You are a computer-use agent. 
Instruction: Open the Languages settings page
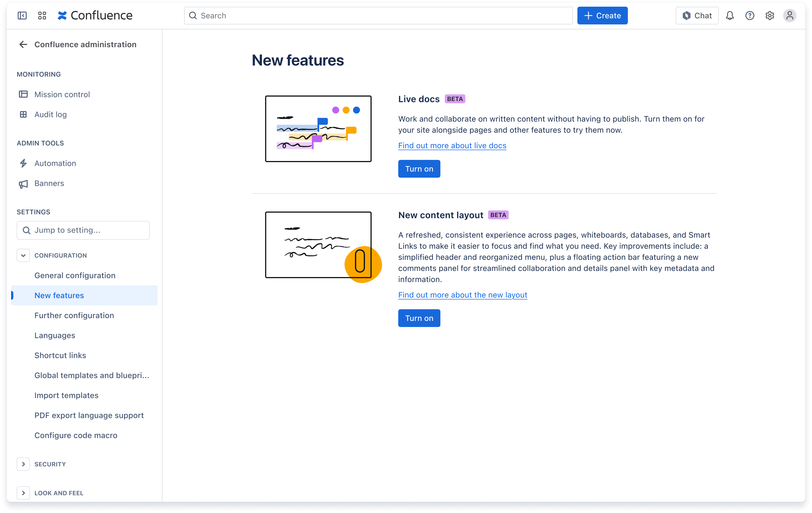pos(55,335)
